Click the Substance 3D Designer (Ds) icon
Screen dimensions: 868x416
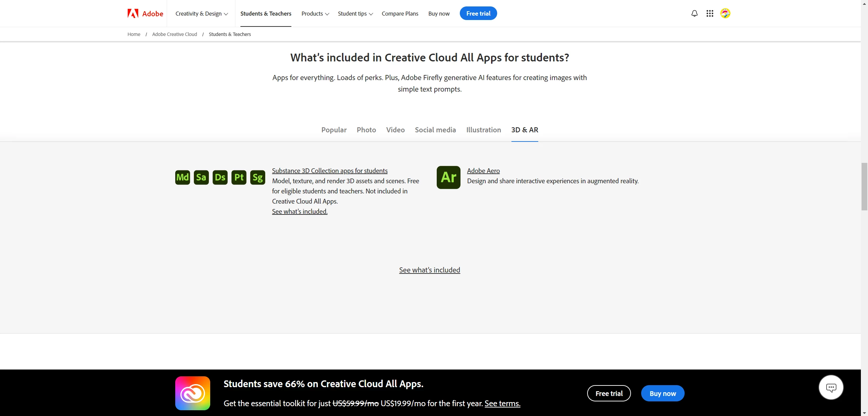[220, 177]
